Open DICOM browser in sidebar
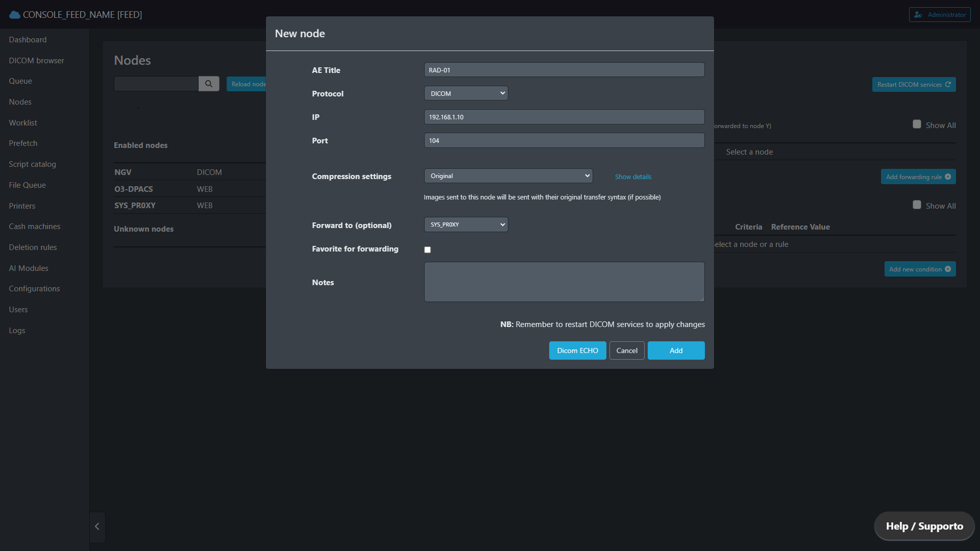 36,61
